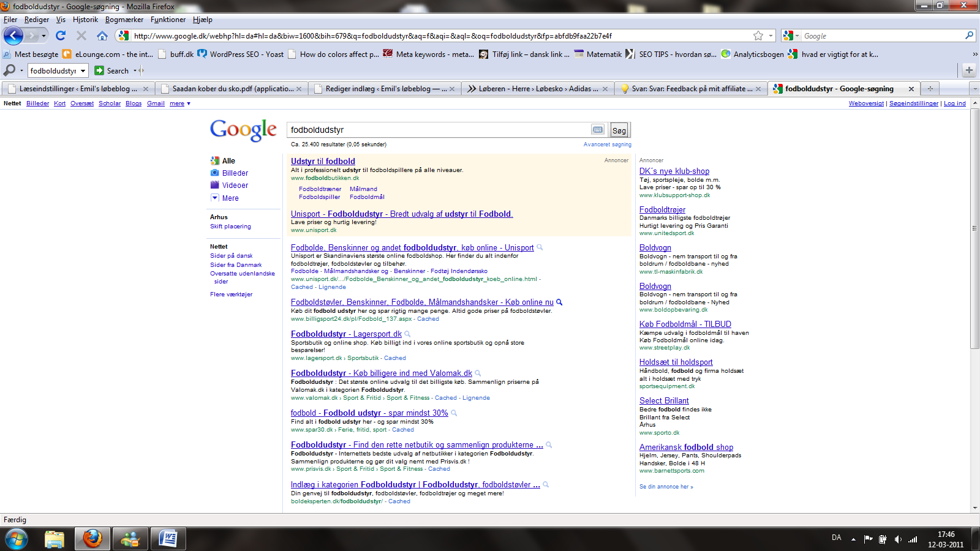980x551 pixels.
Task: Click clock showing 17:46
Action: click(946, 534)
